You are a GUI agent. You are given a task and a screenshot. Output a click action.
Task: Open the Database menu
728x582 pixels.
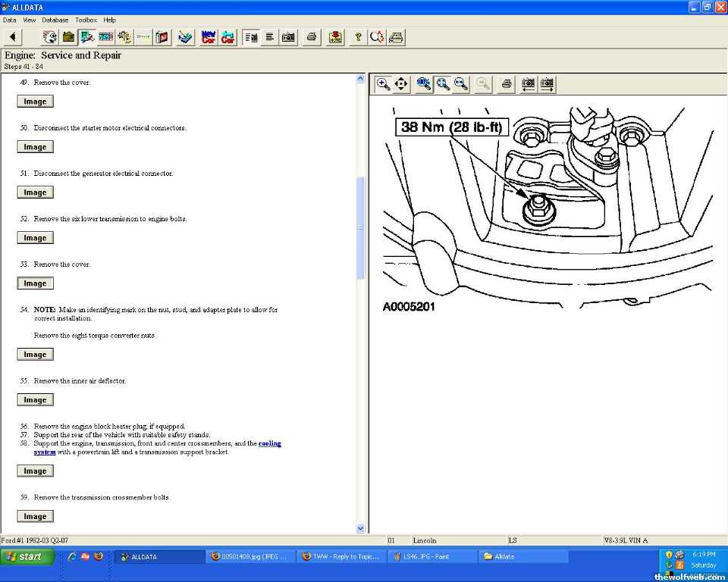pos(55,20)
